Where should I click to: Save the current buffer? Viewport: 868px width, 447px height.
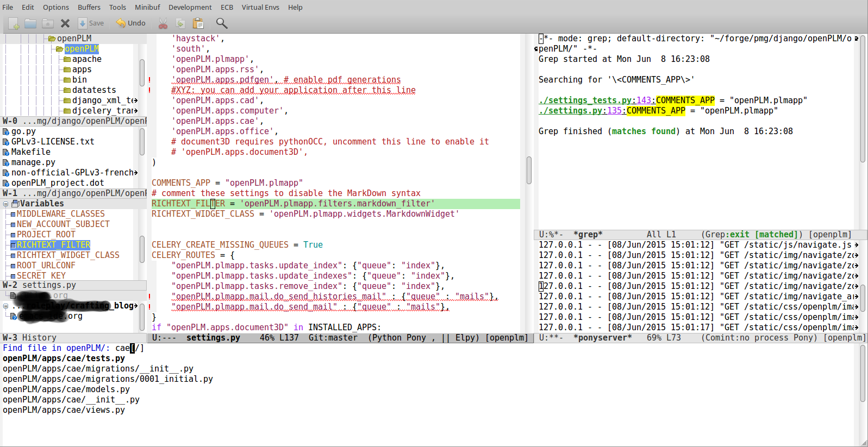point(91,23)
